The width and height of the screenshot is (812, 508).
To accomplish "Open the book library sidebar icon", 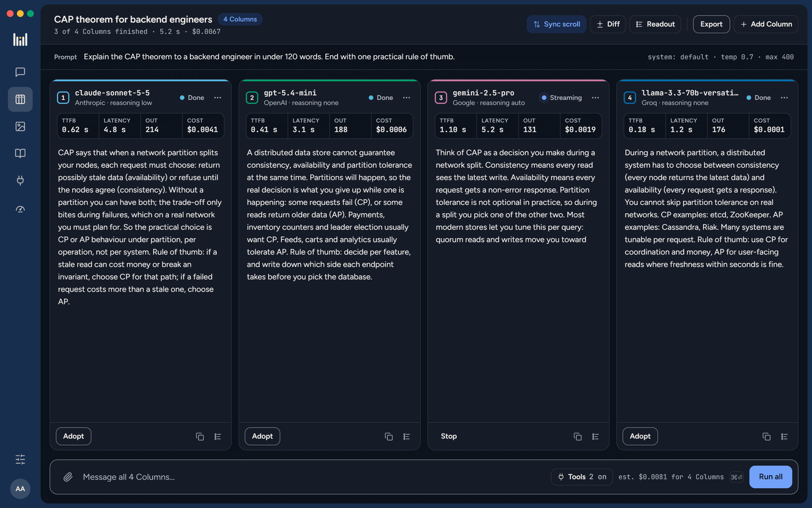I will click(20, 154).
